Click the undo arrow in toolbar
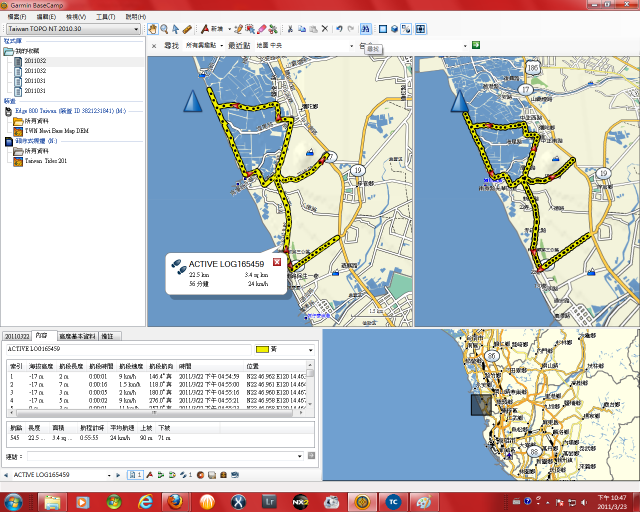The width and height of the screenshot is (640, 512). (x=339, y=29)
